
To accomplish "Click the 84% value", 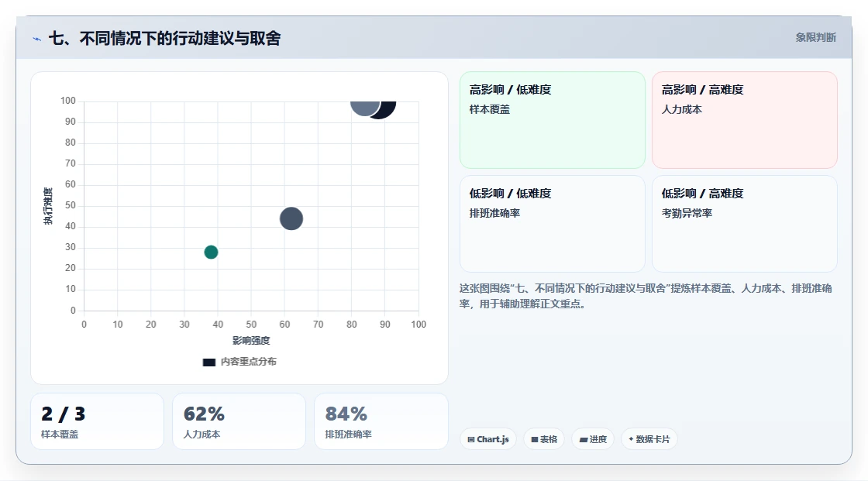I will (346, 414).
